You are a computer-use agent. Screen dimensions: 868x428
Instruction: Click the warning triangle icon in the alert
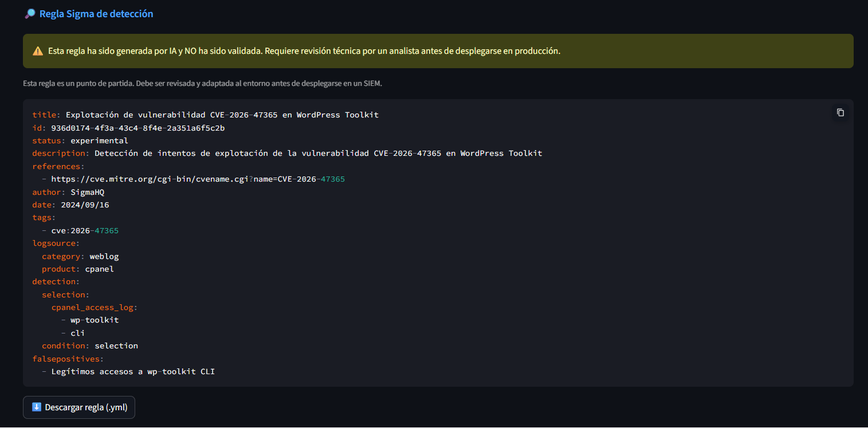38,51
